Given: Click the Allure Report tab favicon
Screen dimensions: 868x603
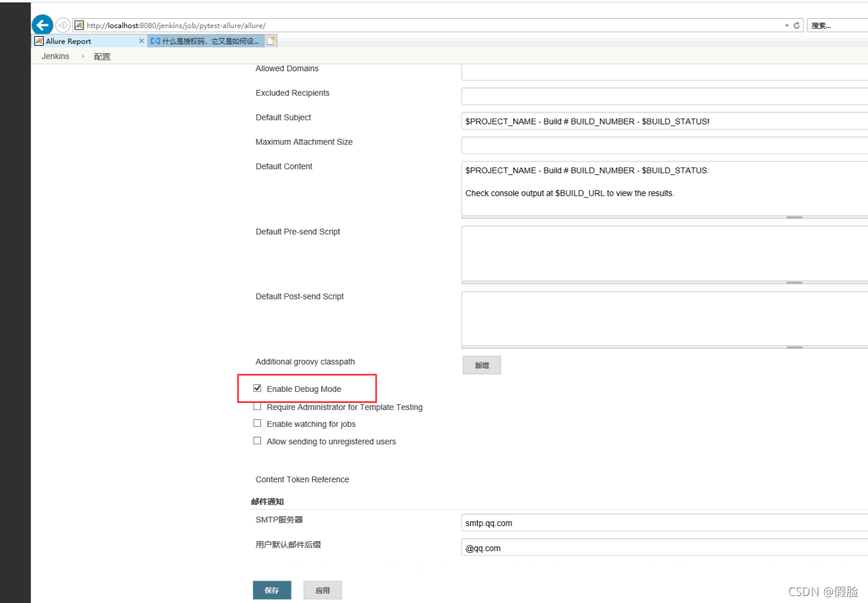Looking at the screenshot, I should pos(39,41).
